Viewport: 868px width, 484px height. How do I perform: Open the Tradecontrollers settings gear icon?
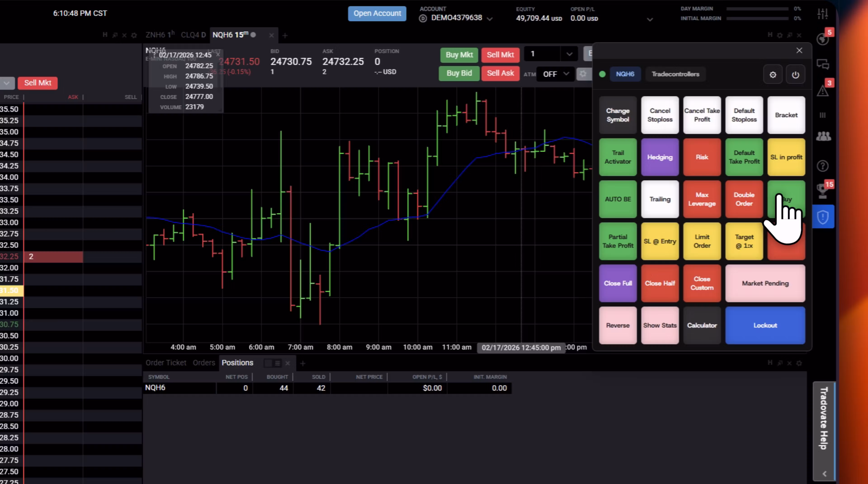pos(773,74)
